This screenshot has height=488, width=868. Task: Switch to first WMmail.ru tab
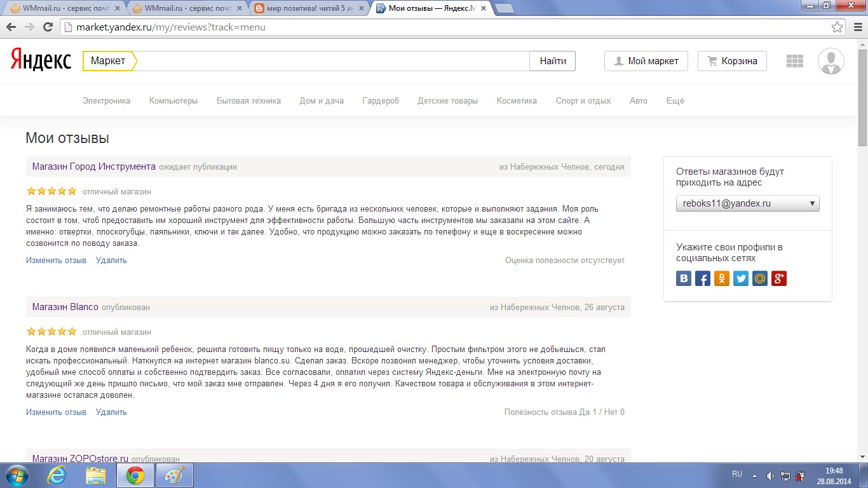coord(64,9)
